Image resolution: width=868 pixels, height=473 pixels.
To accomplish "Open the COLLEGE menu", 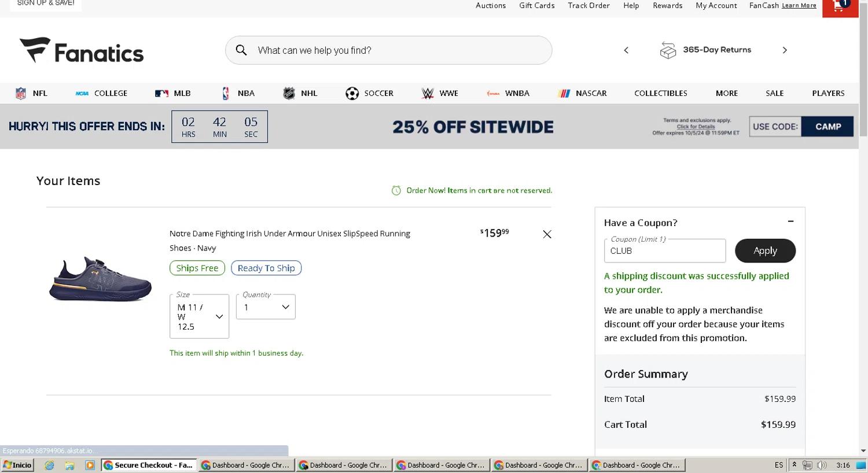I will pos(101,93).
